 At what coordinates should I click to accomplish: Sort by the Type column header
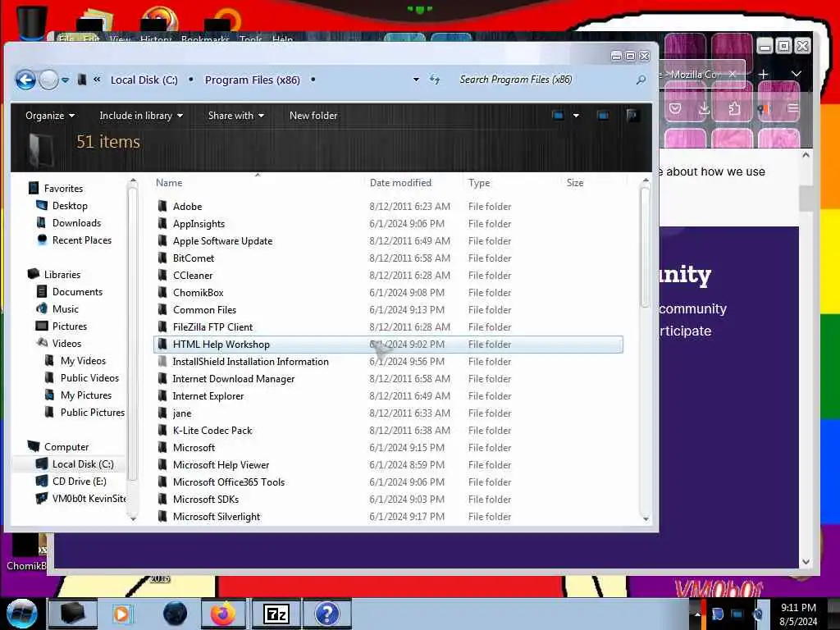tap(479, 183)
